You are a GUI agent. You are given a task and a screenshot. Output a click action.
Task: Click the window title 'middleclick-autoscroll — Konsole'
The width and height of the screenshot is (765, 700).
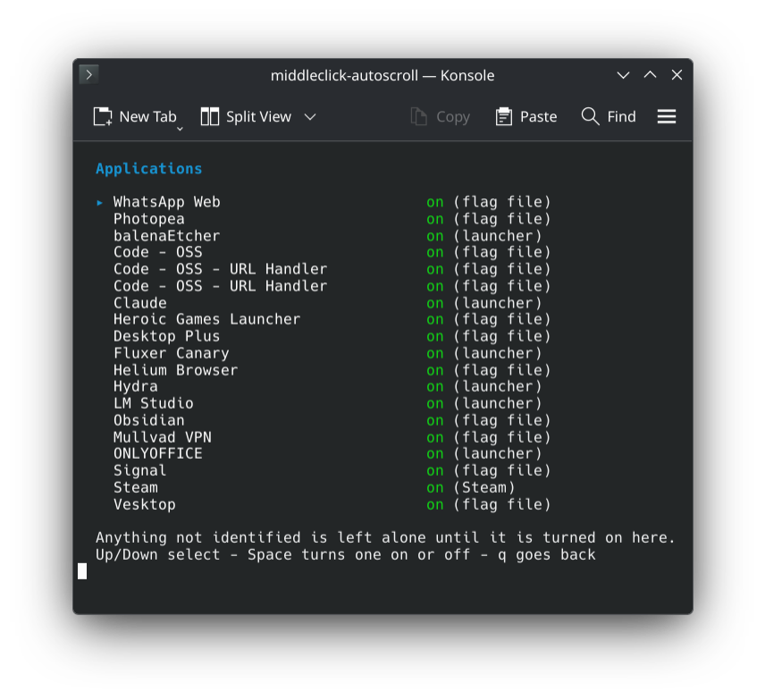coord(382,75)
